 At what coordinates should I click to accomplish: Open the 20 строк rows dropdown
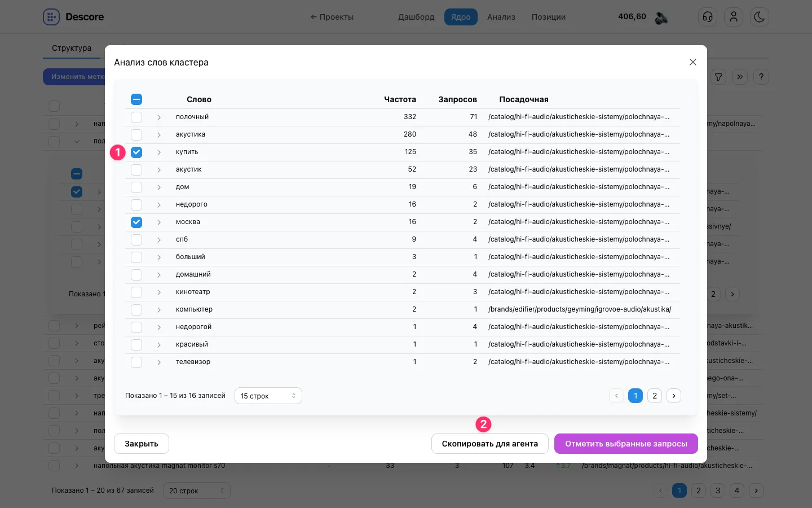tap(197, 491)
